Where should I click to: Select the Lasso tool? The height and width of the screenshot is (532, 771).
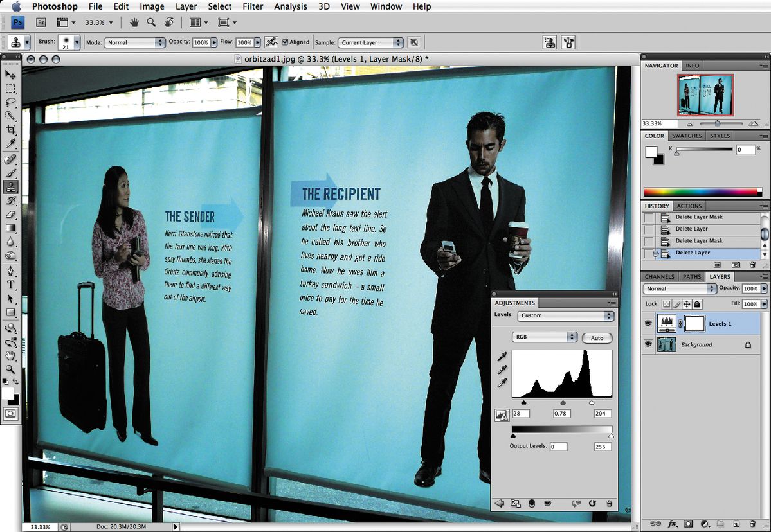11,103
